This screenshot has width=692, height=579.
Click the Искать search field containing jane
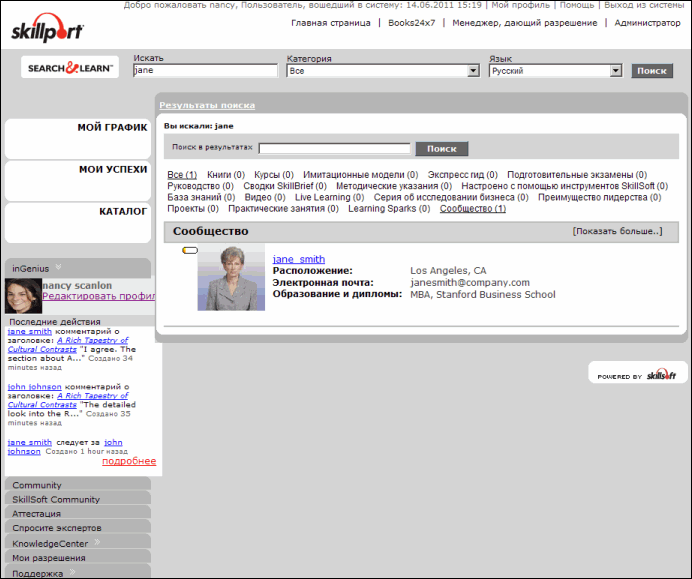tap(205, 70)
